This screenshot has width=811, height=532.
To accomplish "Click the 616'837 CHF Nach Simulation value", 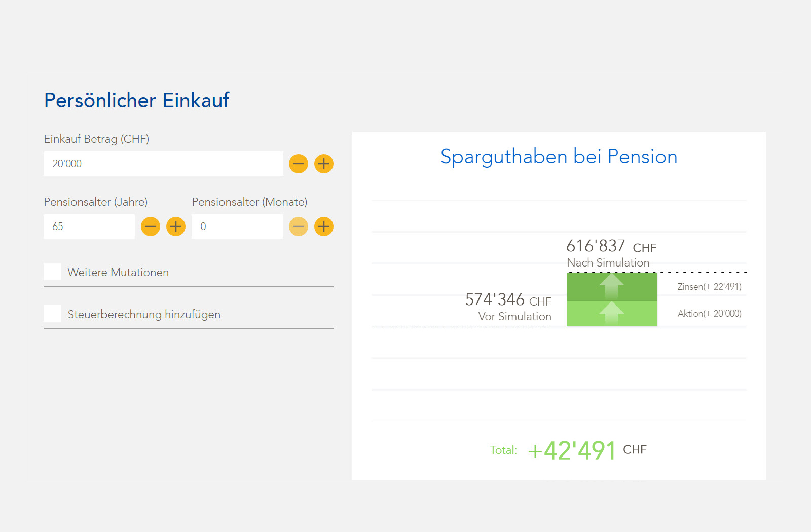I will pyautogui.click(x=611, y=246).
